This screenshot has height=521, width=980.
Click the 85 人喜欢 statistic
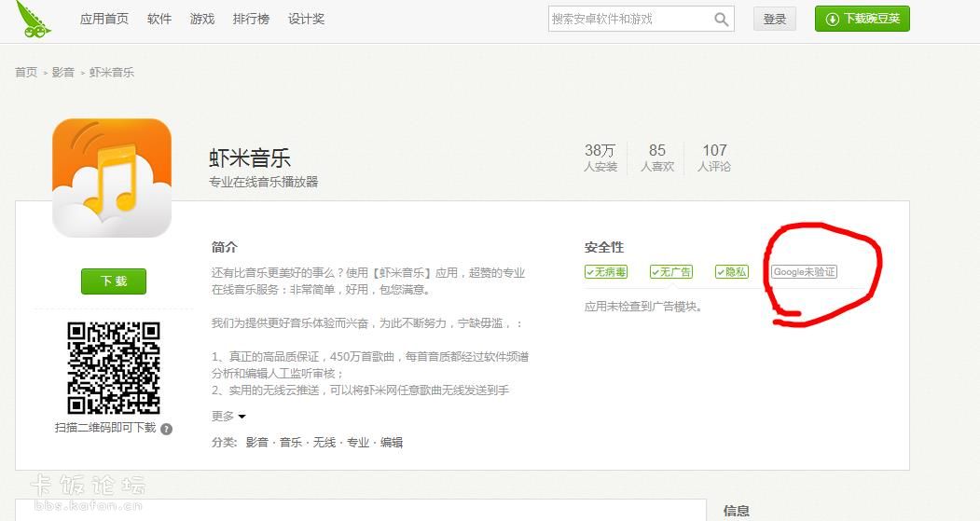pyautogui.click(x=657, y=158)
